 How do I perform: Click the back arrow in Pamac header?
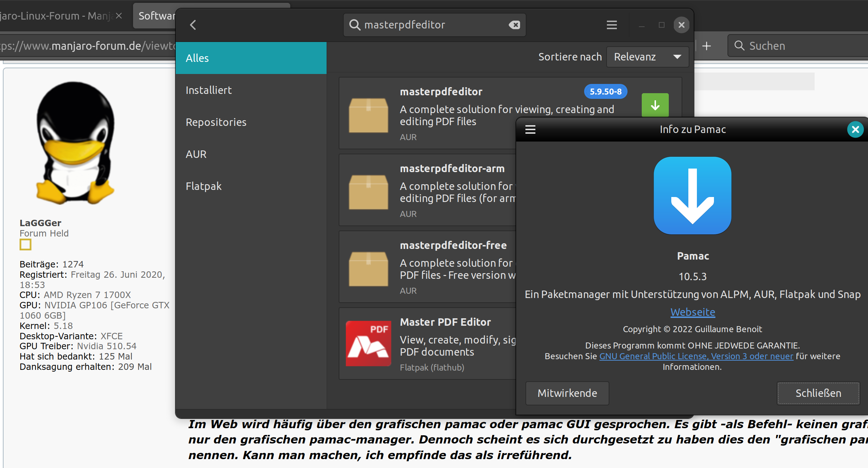(x=193, y=25)
